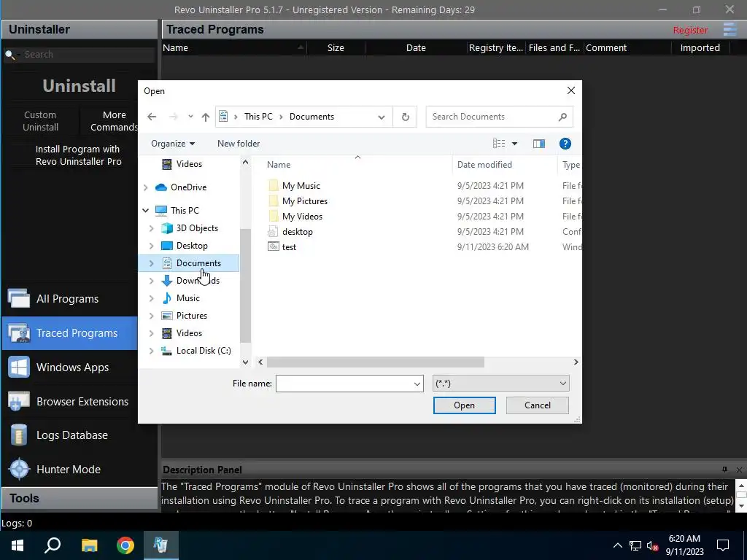
Task: Select Downloads in navigation tree
Action: 198,281
